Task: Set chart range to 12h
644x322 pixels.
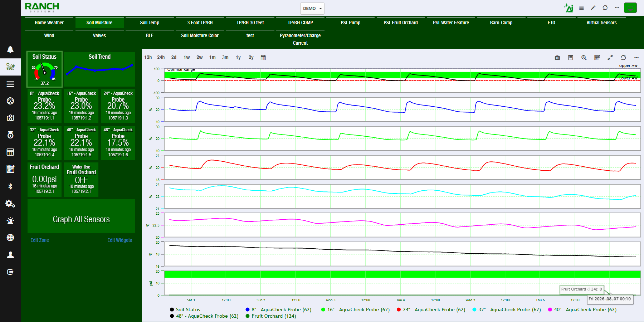Action: click(148, 58)
